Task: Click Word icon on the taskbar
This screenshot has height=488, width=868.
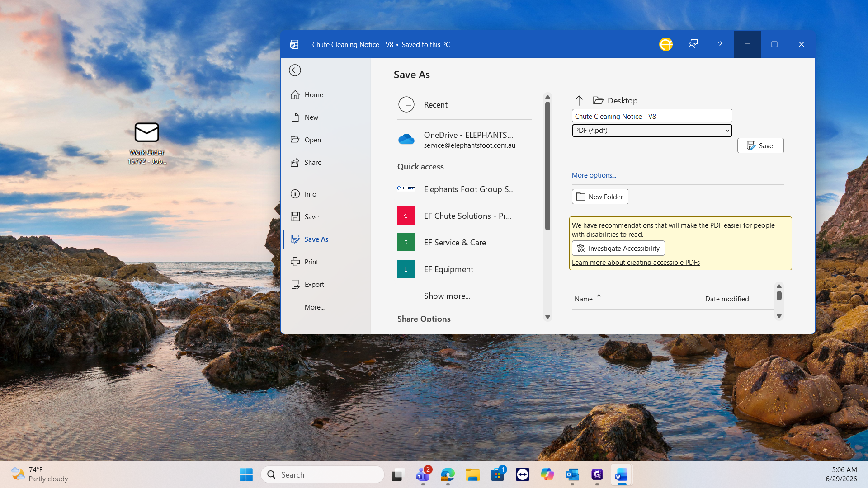Action: [x=622, y=474]
